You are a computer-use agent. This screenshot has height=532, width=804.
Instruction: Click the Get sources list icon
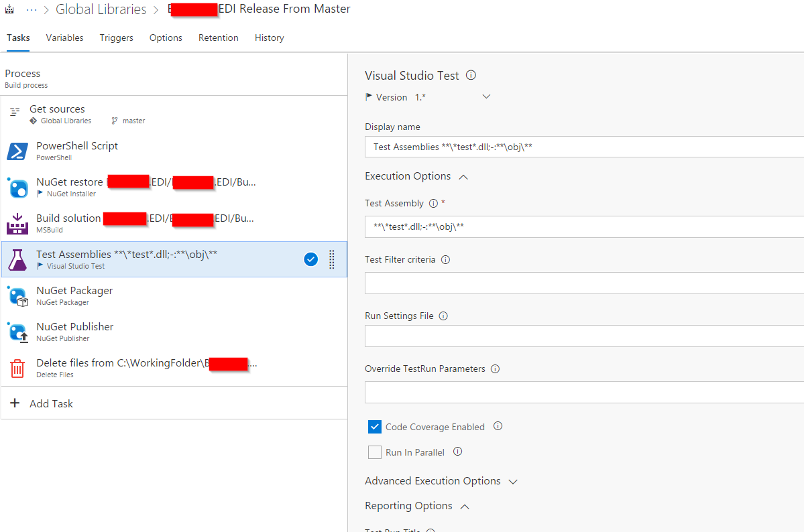15,111
